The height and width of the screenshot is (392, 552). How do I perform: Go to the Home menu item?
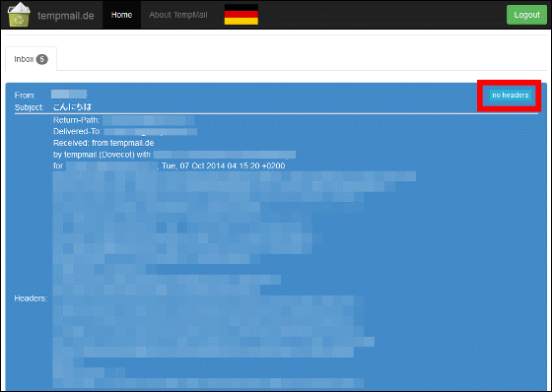pos(121,15)
